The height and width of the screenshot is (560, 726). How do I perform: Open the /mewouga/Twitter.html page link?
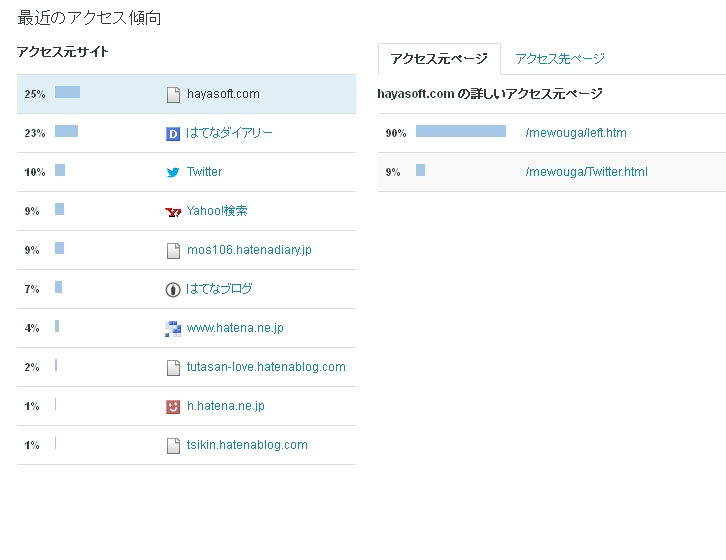click(x=587, y=172)
